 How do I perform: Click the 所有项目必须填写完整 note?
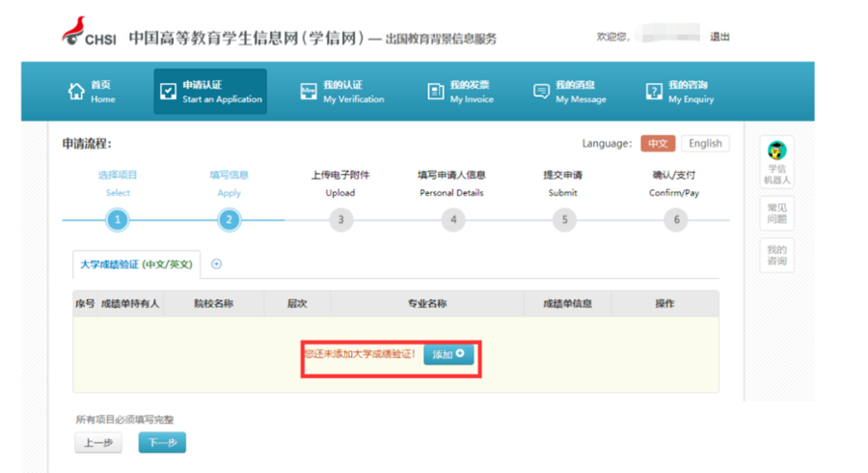124,419
